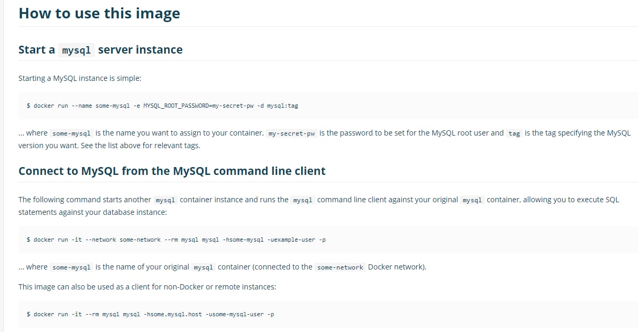Click the docker run -hsome.mysql.host code block
The width and height of the screenshot is (644, 332).
tap(328, 314)
